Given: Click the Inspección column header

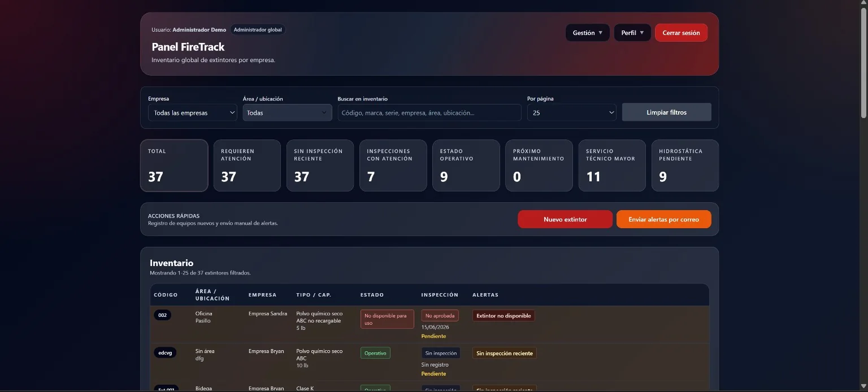Looking at the screenshot, I should click(x=440, y=295).
